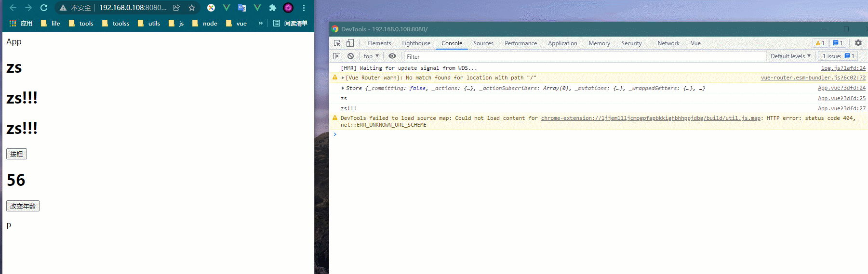The width and height of the screenshot is (868, 274).
Task: Select the Console tab
Action: coord(452,43)
